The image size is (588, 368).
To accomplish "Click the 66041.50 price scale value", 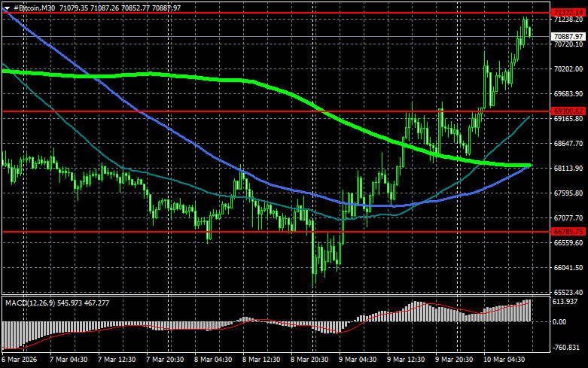I will 568,268.
